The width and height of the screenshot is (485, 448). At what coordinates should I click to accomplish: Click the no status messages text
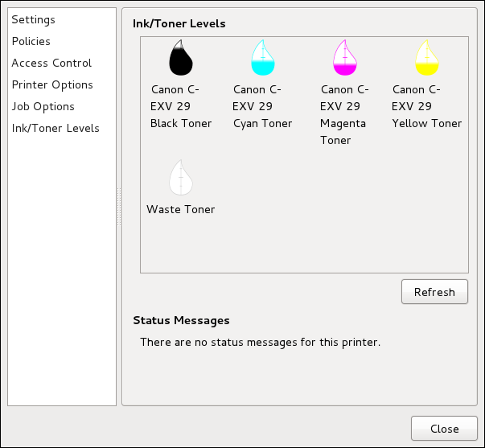[x=260, y=342]
